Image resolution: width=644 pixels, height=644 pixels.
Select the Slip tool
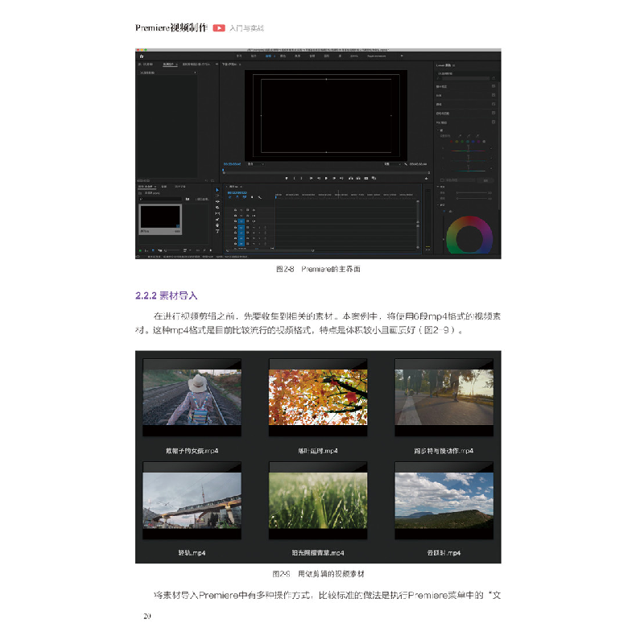[x=217, y=213]
